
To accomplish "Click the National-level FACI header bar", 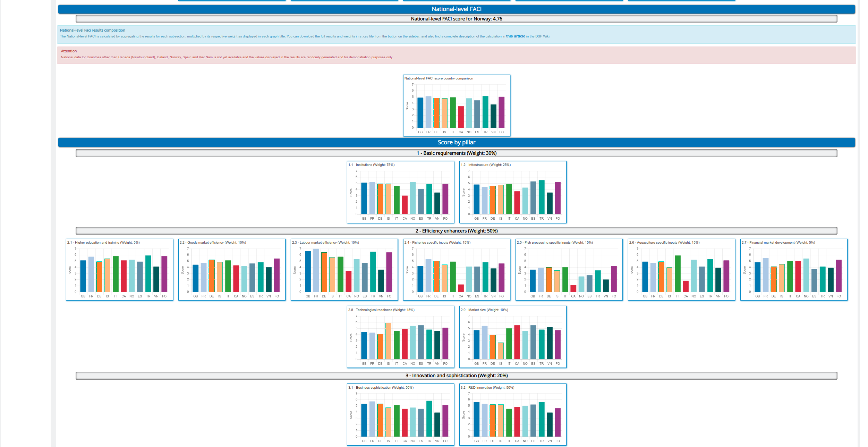I will coord(456,9).
